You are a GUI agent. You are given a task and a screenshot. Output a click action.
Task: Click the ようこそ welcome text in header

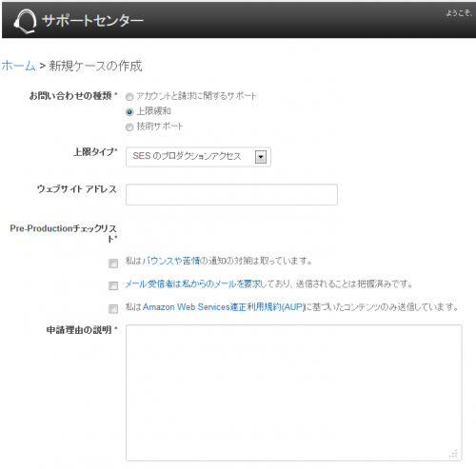[x=459, y=13]
